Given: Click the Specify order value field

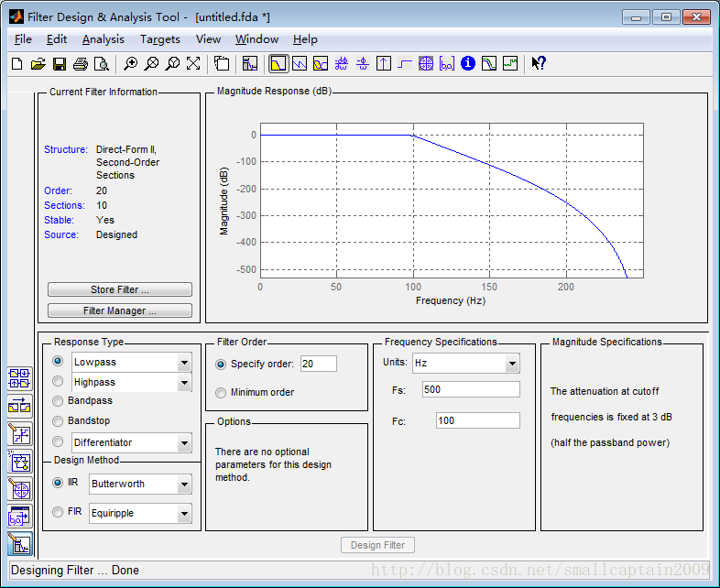Looking at the screenshot, I should click(318, 364).
